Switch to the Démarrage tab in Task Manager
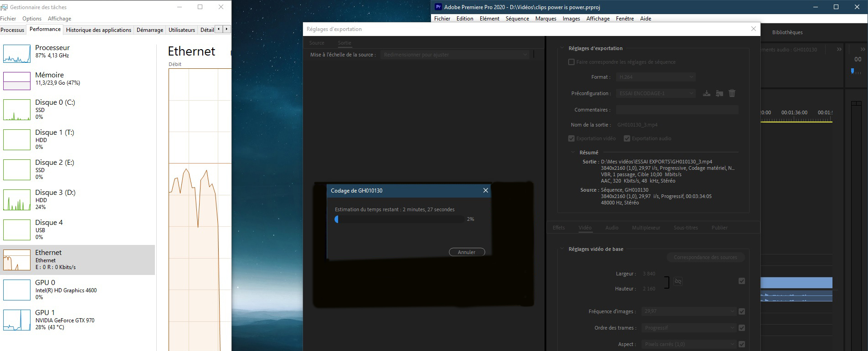The image size is (868, 351). click(150, 30)
